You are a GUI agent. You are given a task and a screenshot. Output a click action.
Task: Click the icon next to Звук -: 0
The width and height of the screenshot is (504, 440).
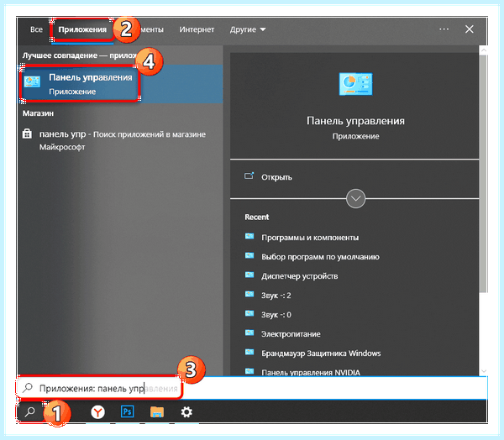249,313
